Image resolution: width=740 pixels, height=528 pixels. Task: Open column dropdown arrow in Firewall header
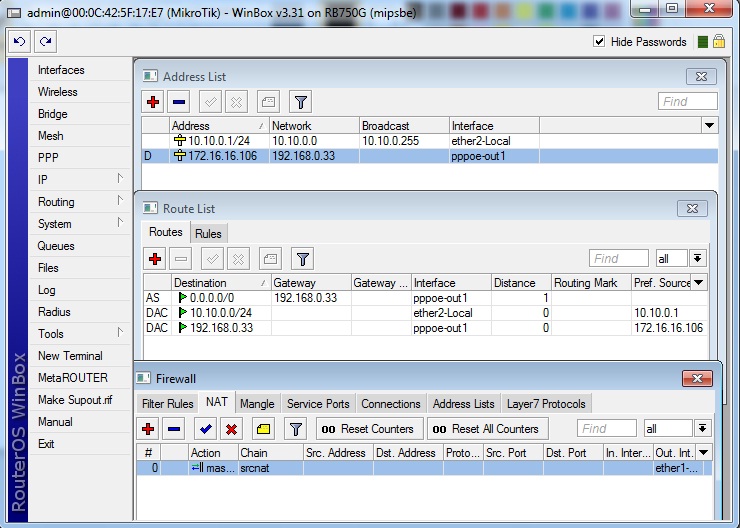(x=704, y=453)
